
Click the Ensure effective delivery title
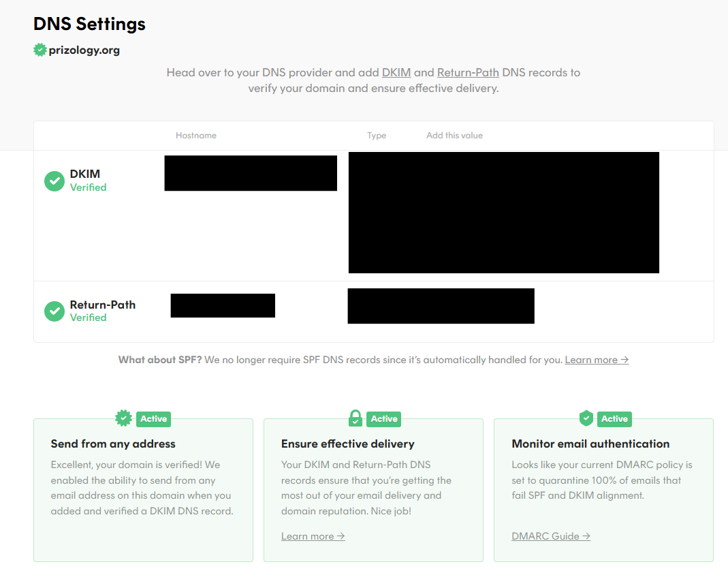click(348, 444)
